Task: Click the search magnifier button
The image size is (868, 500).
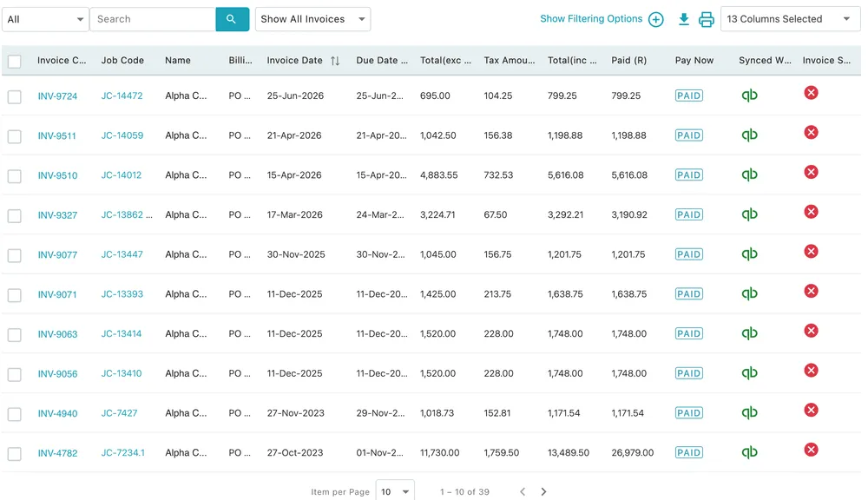Action: pyautogui.click(x=232, y=19)
